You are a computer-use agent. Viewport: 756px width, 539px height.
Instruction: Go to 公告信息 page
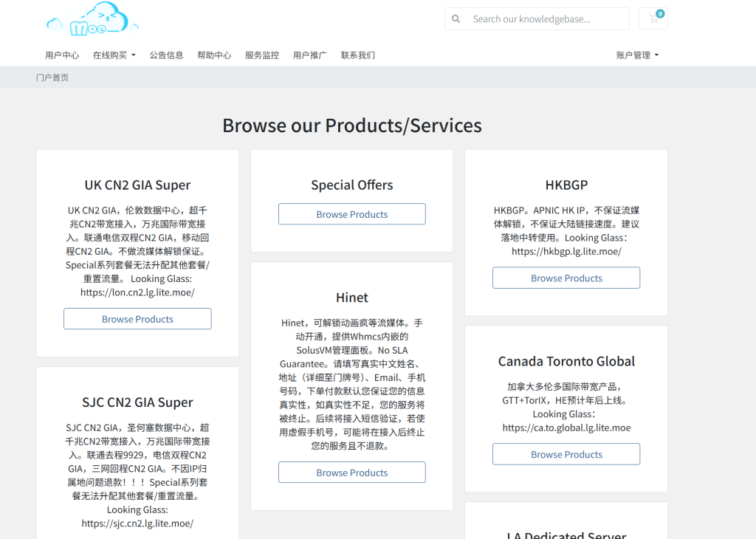(166, 55)
